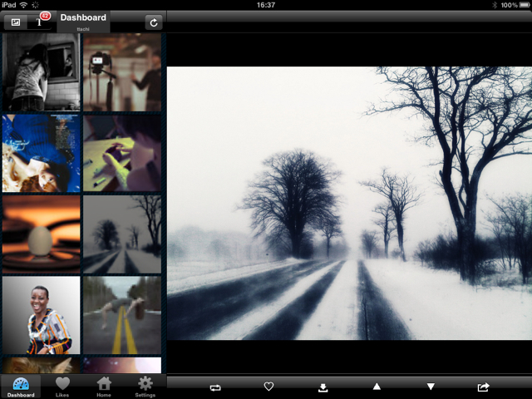Open the share icon in bottom toolbar
This screenshot has width=532, height=399.
[x=484, y=387]
